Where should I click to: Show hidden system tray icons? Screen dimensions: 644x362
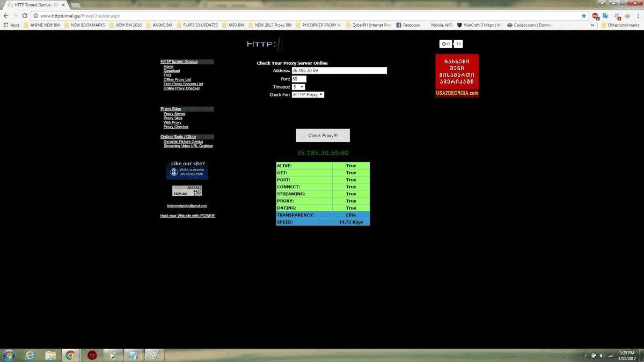[x=585, y=356]
